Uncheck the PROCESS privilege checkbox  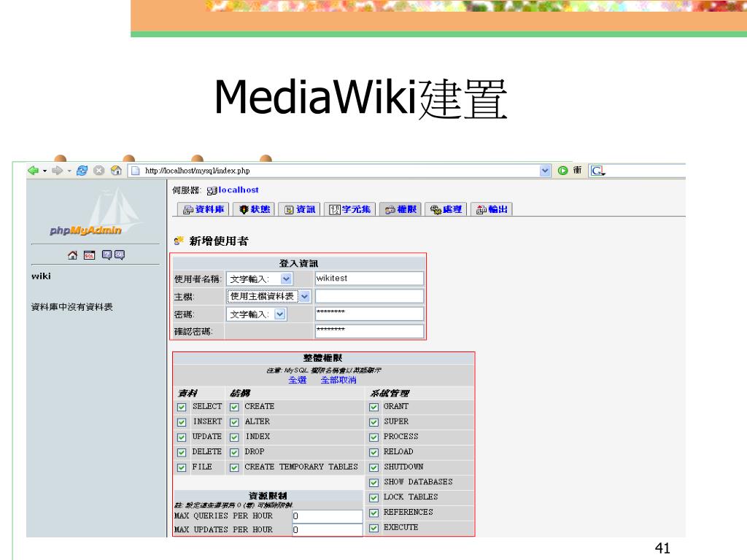374,437
